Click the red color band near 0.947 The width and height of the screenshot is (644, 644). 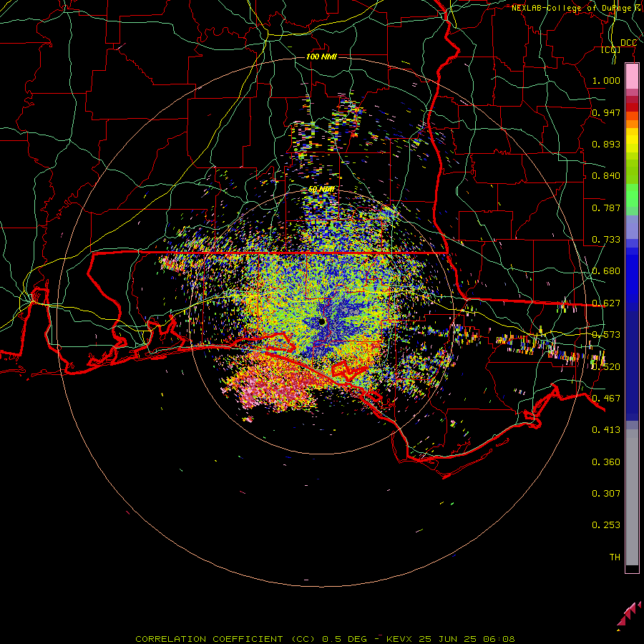tap(632, 107)
